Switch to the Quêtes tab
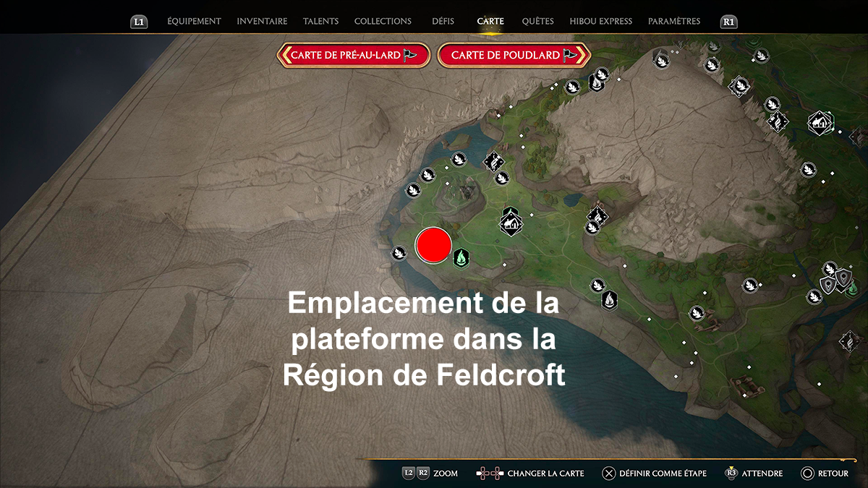This screenshot has height=488, width=868. [x=537, y=22]
